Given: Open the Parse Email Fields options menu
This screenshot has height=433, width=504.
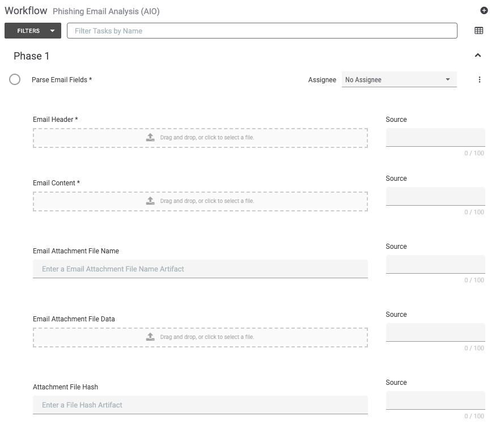Looking at the screenshot, I should coord(479,80).
